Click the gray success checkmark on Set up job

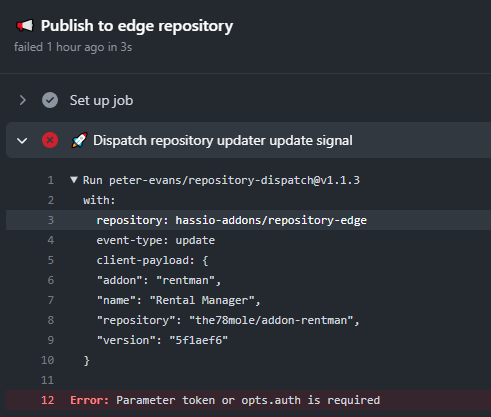(x=50, y=100)
